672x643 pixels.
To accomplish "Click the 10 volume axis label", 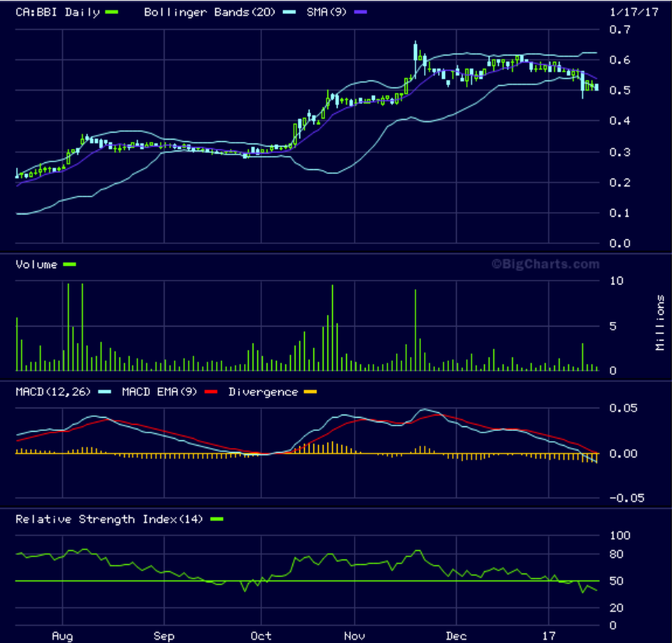I will tap(617, 281).
